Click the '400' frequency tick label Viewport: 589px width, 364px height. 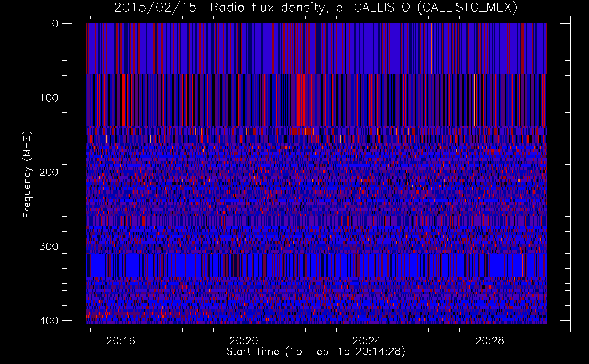(x=48, y=321)
